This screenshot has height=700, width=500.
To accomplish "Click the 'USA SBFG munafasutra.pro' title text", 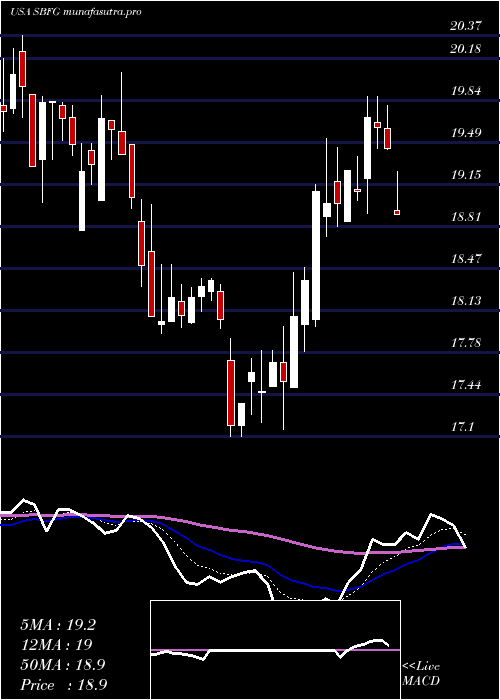I will 75,12.
